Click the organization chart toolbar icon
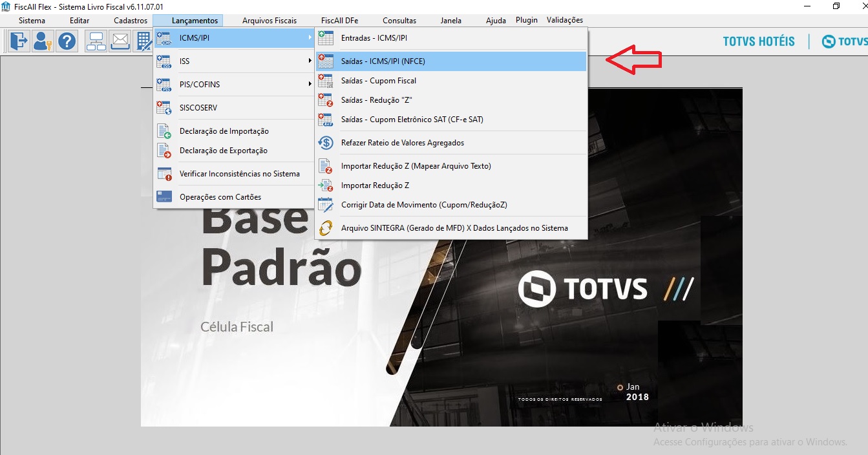 click(x=96, y=41)
